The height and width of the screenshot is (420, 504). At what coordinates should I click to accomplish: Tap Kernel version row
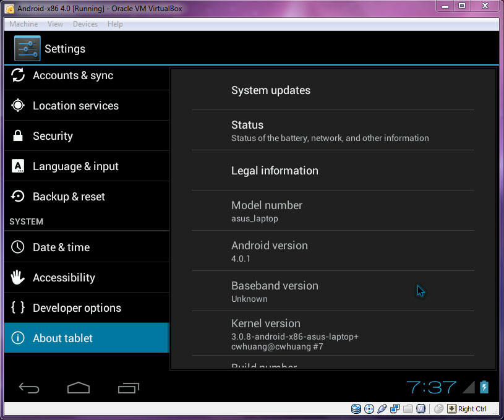click(333, 333)
